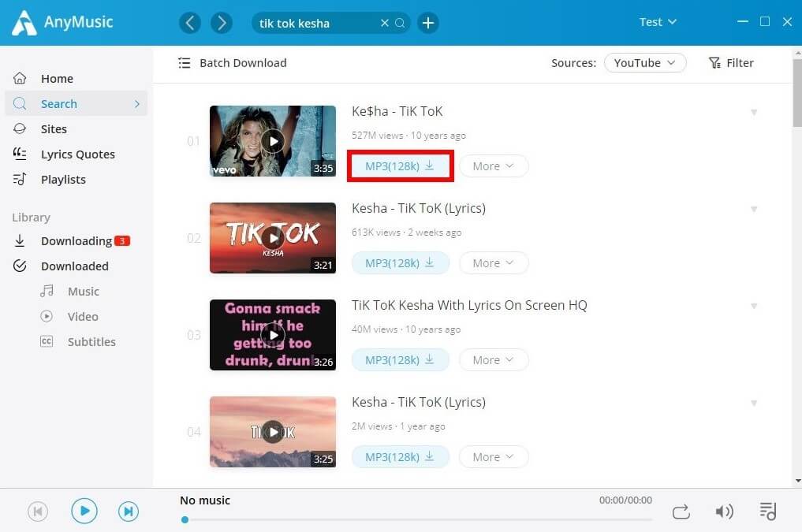Open the title Ke$ha - TiK ToK
Screen dimensions: 802x532
(397, 111)
